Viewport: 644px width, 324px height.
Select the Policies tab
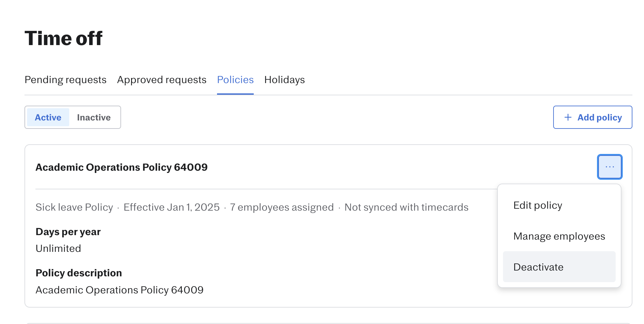(235, 80)
